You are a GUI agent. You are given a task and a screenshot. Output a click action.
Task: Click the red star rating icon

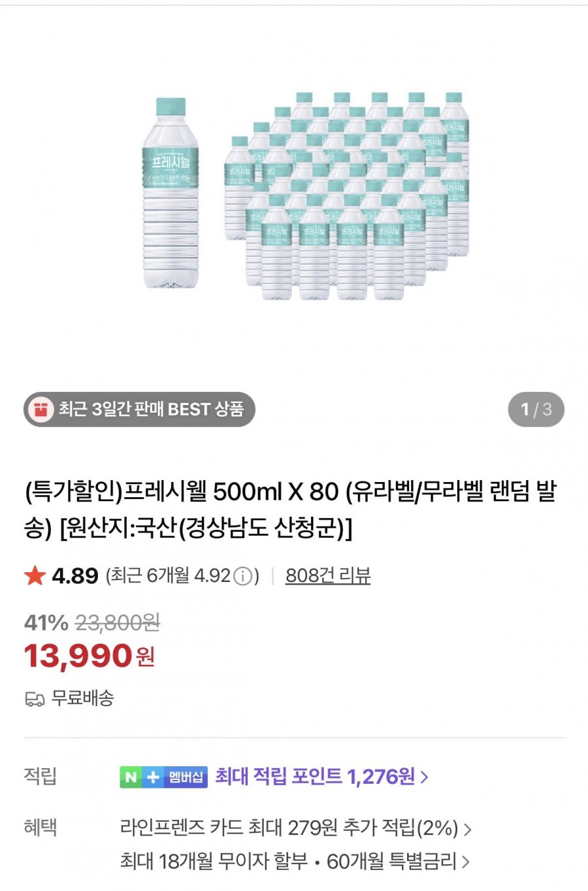tap(35, 576)
